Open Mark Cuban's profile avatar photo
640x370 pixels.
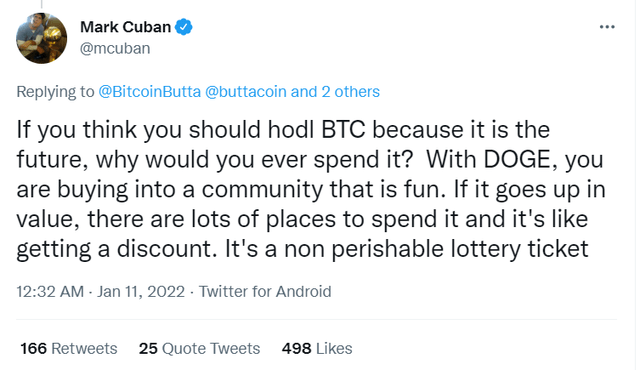42,38
